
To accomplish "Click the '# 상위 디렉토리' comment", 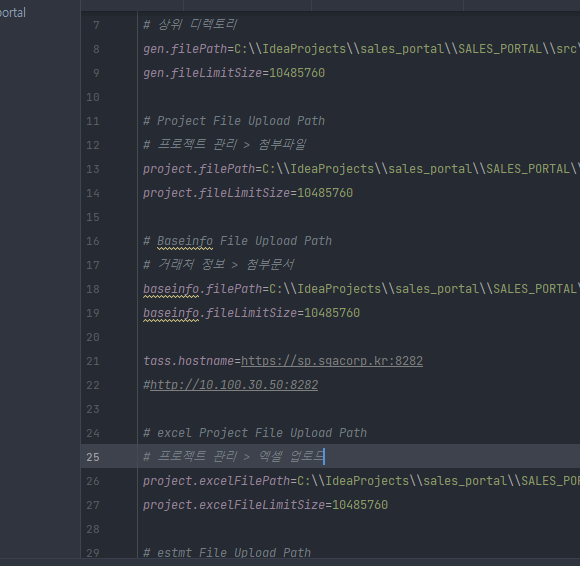I will [190, 25].
